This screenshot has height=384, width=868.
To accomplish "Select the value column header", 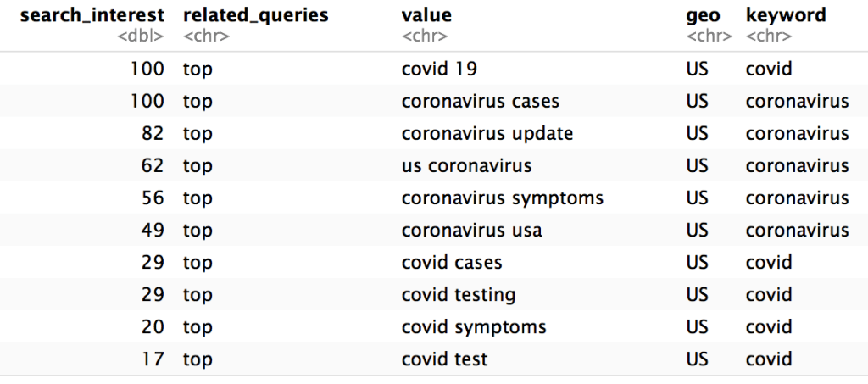I will point(426,15).
